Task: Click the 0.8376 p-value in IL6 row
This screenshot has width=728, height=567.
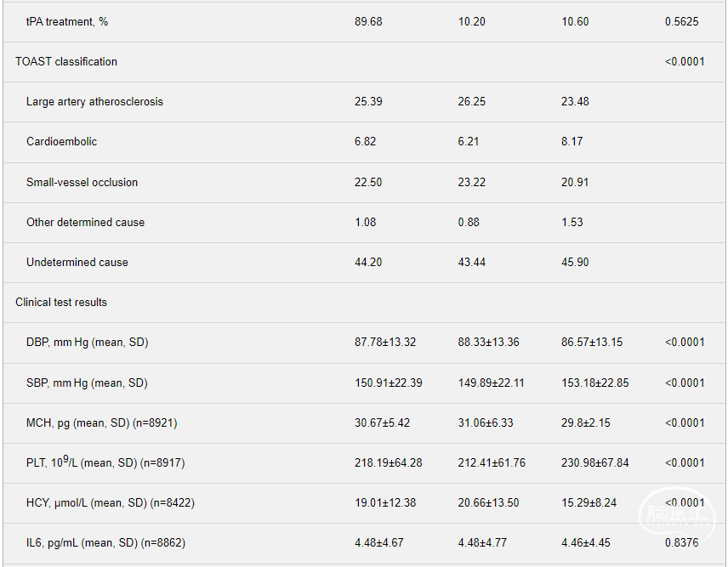Action: 681,542
